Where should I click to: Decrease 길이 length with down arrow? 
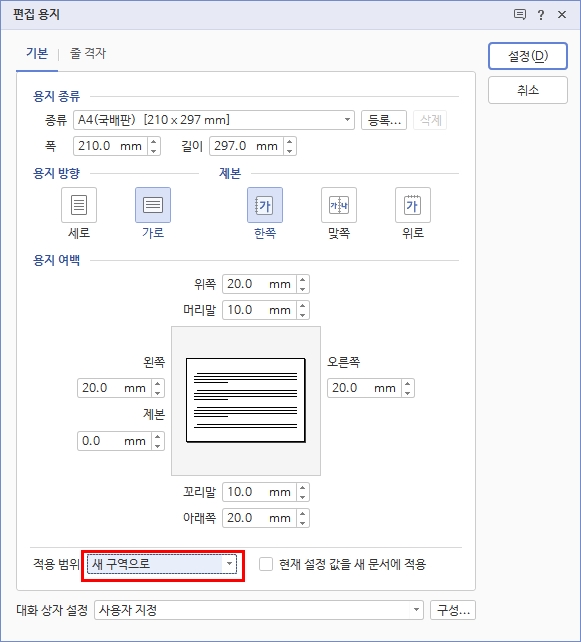click(289, 151)
